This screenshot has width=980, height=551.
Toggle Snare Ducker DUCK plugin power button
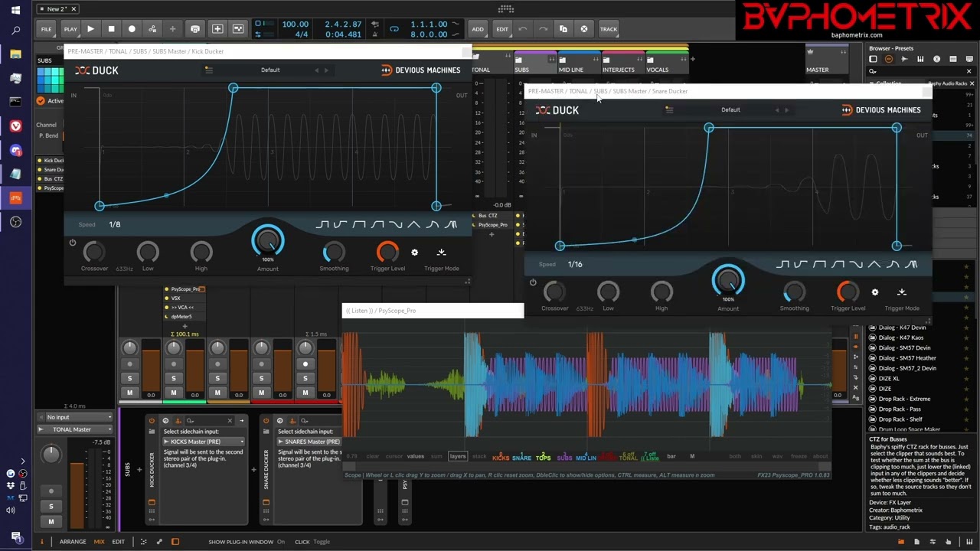[x=533, y=282]
